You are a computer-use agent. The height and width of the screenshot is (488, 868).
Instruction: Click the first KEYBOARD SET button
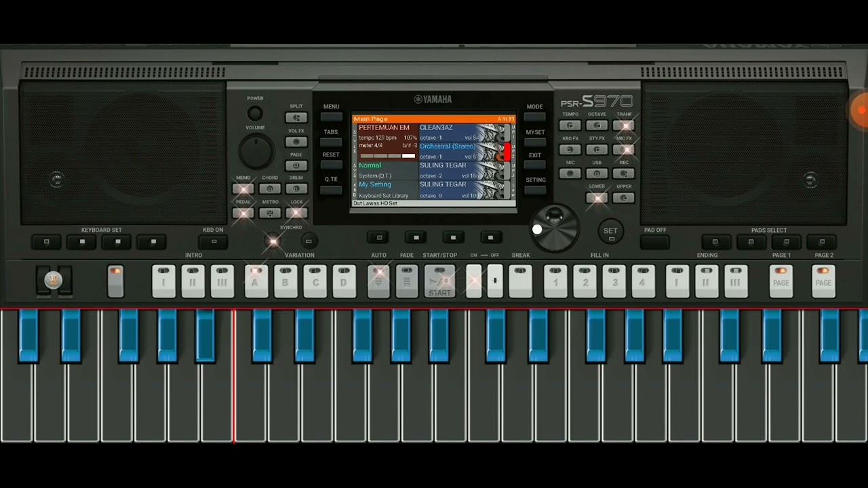tap(47, 241)
